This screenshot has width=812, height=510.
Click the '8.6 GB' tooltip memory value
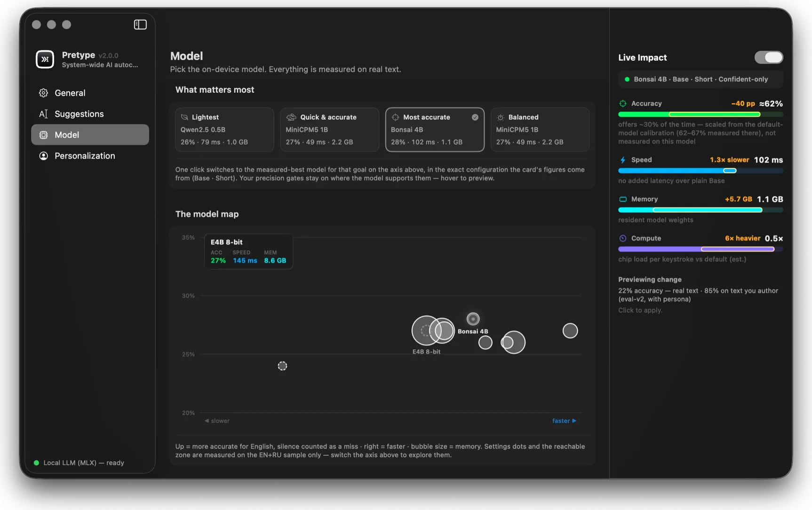[x=275, y=260]
